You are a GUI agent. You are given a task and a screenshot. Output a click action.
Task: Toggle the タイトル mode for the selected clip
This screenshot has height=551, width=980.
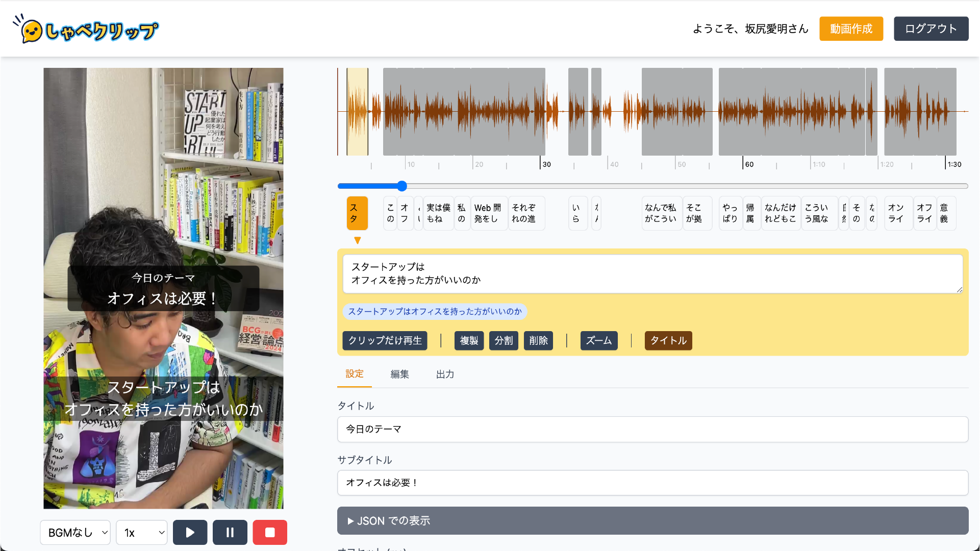(668, 340)
